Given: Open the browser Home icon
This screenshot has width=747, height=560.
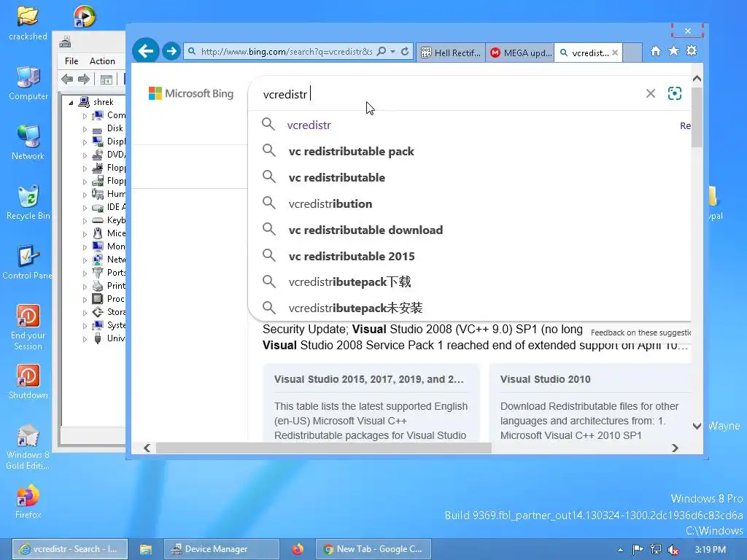Looking at the screenshot, I should pyautogui.click(x=656, y=51).
